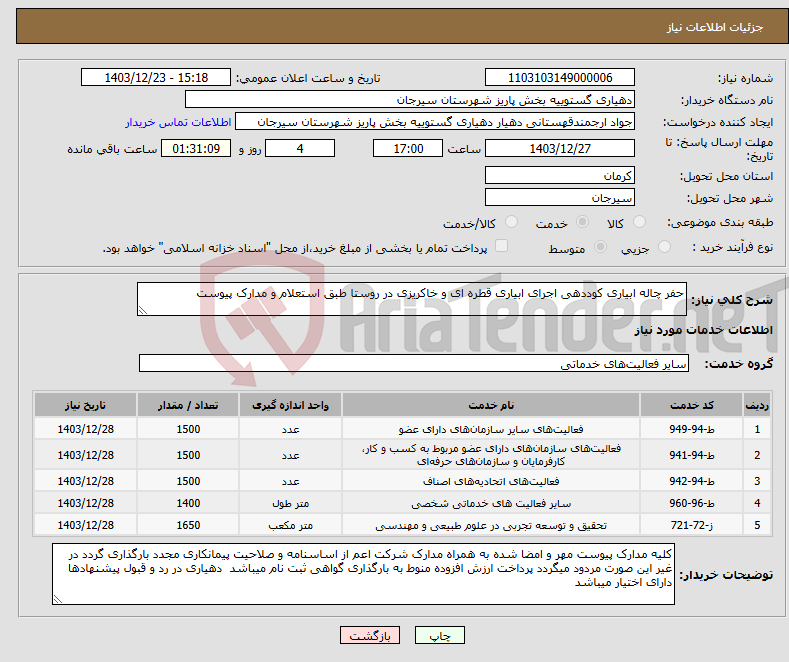The width and height of the screenshot is (789, 662).
Task: Click service code ز-72-721 cell
Action: (692, 525)
